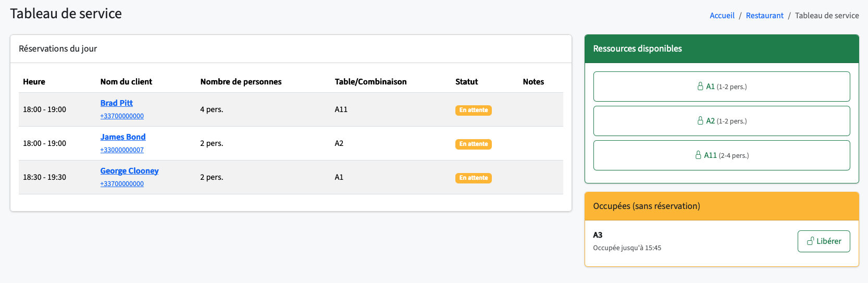Click En attente badge for George Clooney
The height and width of the screenshot is (283, 868).
tap(473, 178)
